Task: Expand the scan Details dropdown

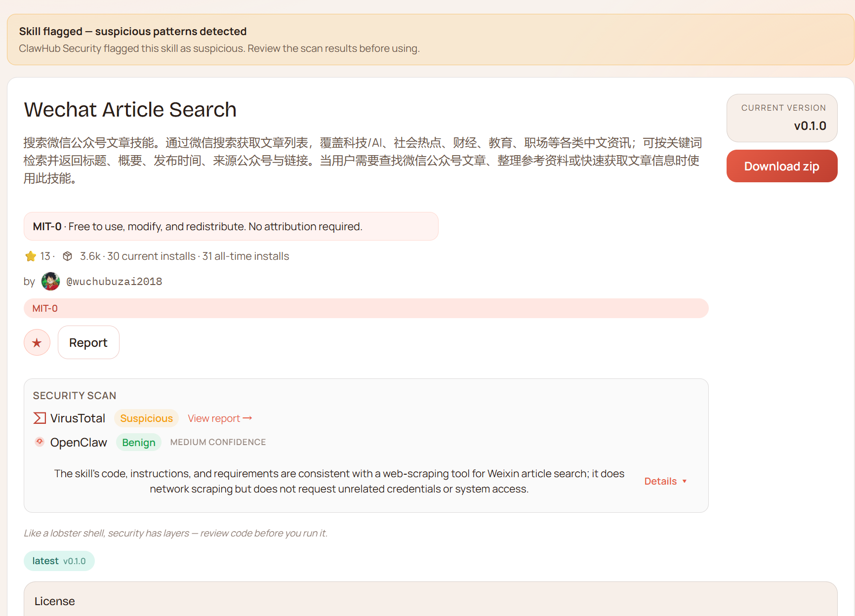Action: pyautogui.click(x=665, y=481)
